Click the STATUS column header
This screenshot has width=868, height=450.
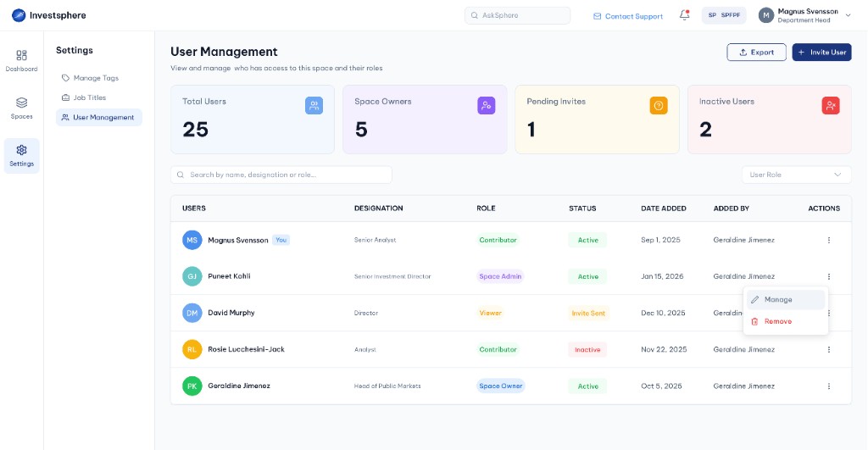pos(582,208)
